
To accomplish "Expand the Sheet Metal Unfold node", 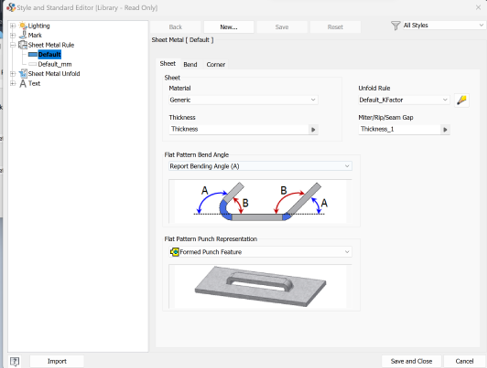I will point(13,74).
